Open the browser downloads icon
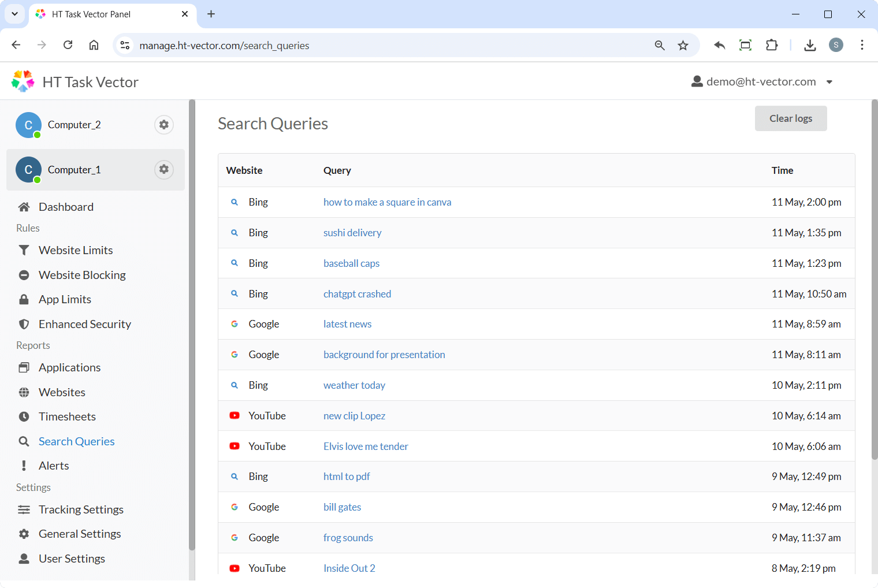The height and width of the screenshot is (588, 878). coord(810,46)
